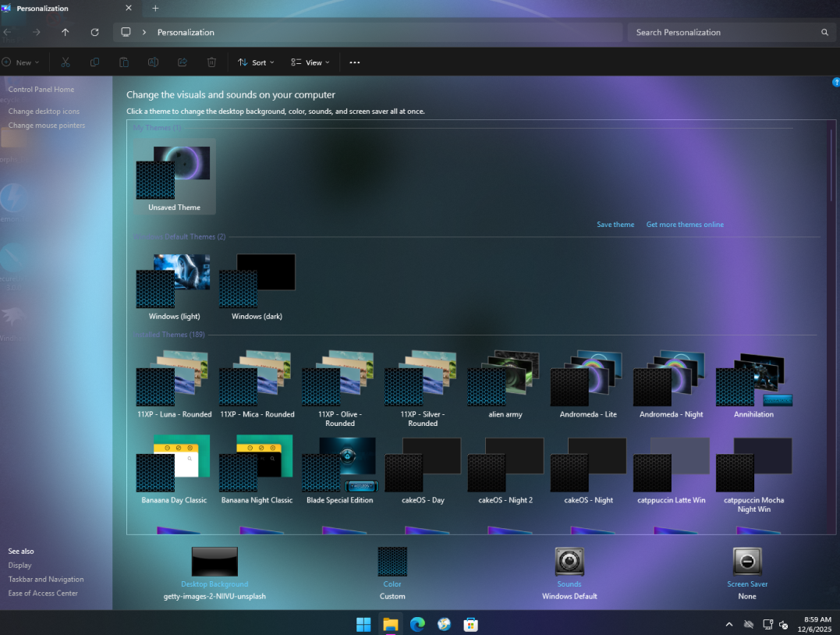Open Microsoft Edge from the taskbar

coord(417,624)
